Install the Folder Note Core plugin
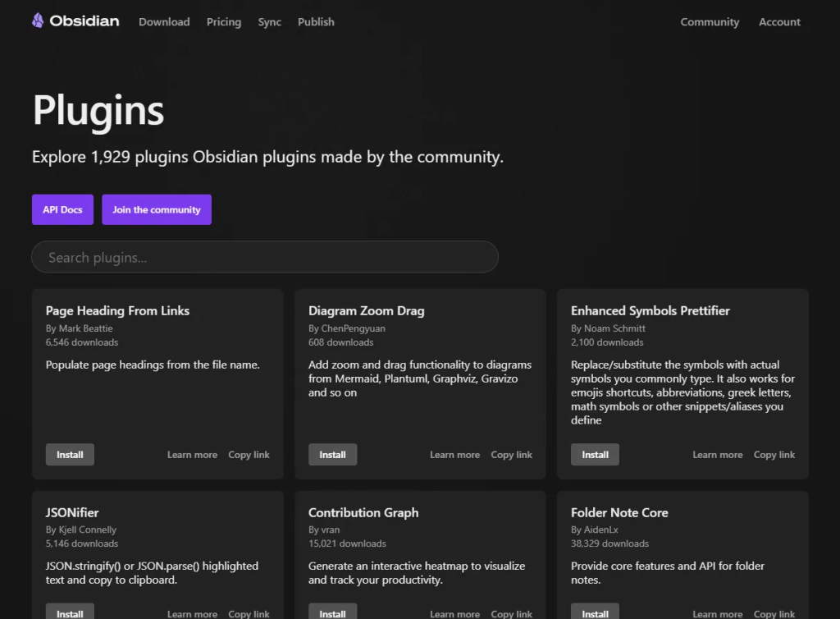This screenshot has height=619, width=840. [x=596, y=612]
